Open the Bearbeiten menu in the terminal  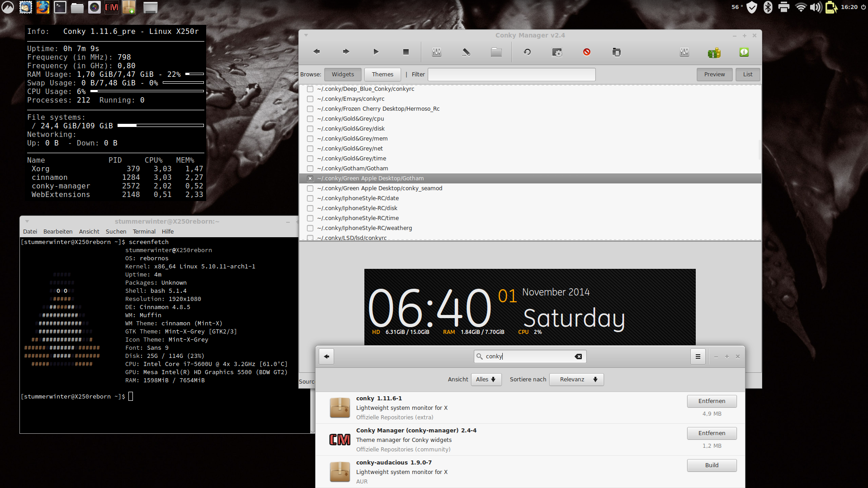click(58, 231)
